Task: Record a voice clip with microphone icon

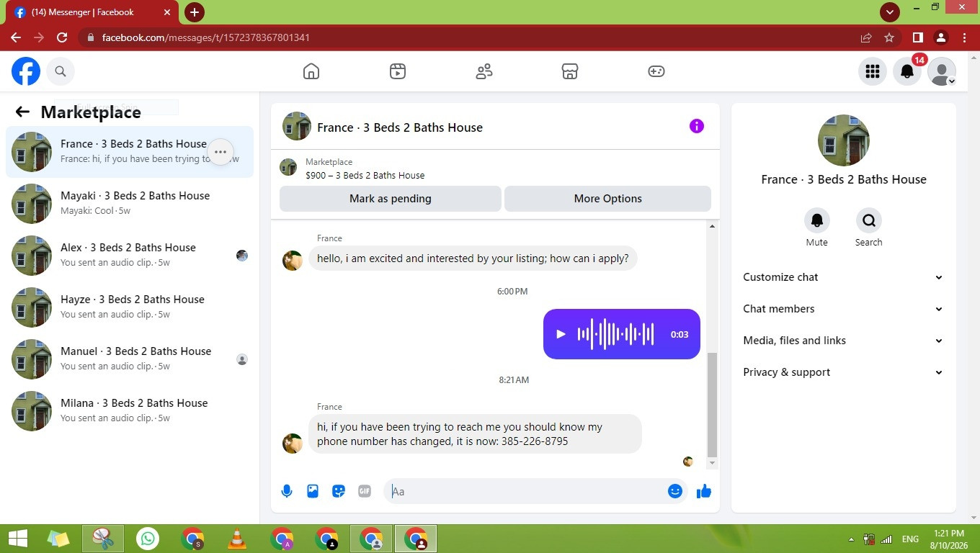Action: pyautogui.click(x=287, y=491)
